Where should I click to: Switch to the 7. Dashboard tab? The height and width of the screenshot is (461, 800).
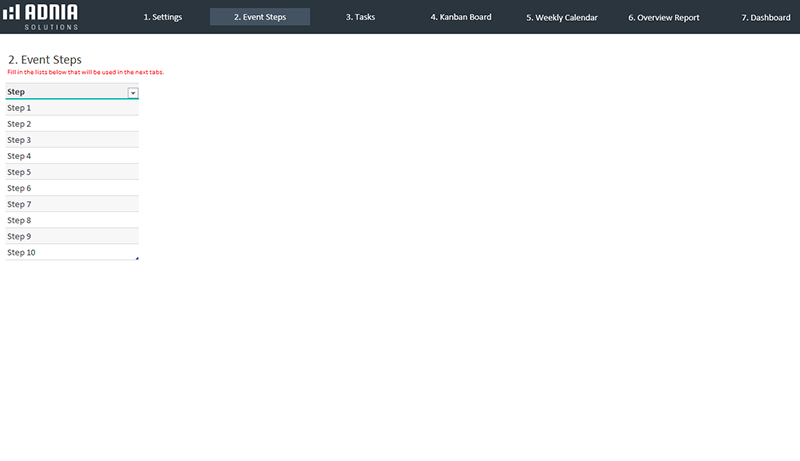pyautogui.click(x=764, y=17)
